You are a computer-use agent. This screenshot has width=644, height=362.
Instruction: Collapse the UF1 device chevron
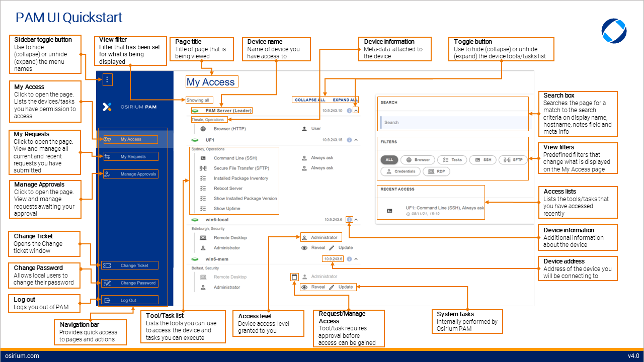pos(356,140)
